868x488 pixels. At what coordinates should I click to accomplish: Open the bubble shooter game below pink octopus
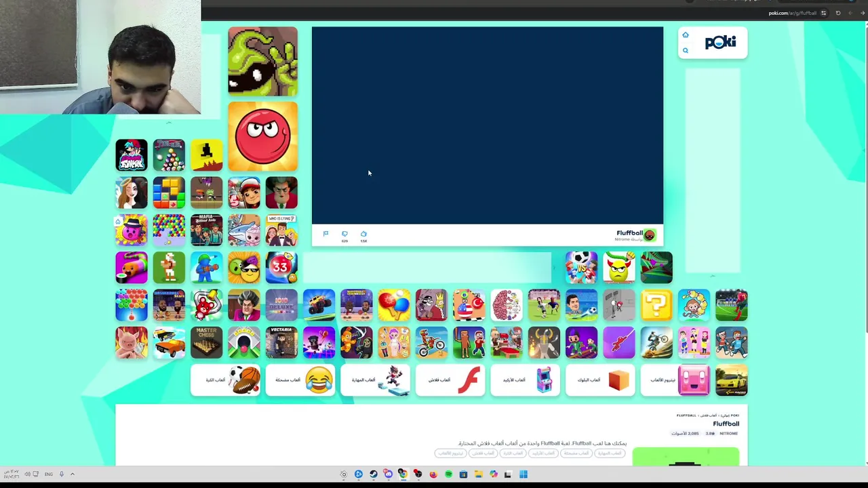click(132, 305)
